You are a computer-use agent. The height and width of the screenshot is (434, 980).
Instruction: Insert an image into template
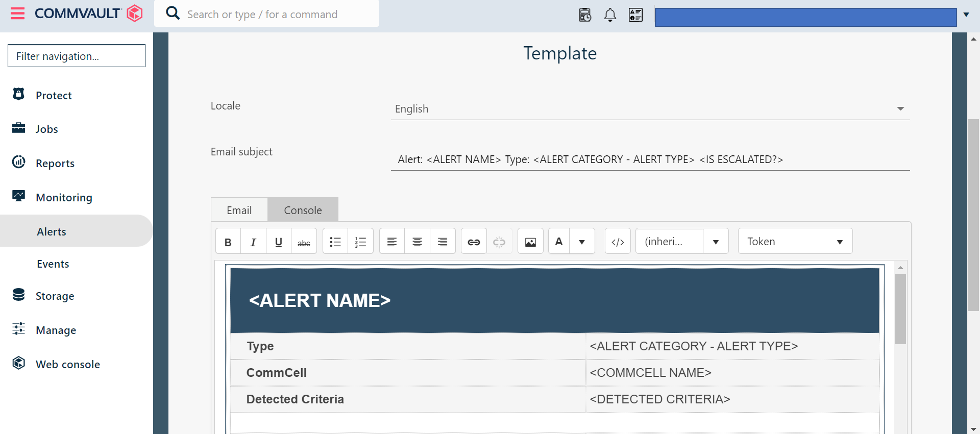[x=530, y=242]
